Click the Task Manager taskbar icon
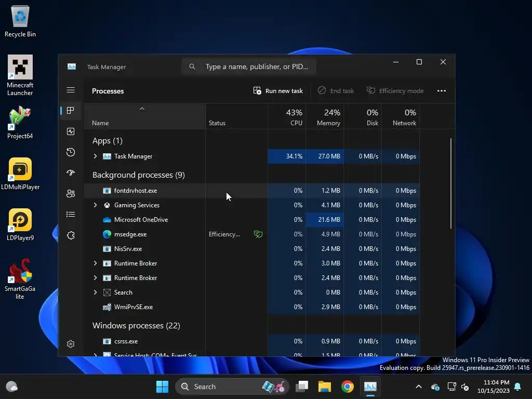Screen dimensions: 532x399 click(370, 387)
